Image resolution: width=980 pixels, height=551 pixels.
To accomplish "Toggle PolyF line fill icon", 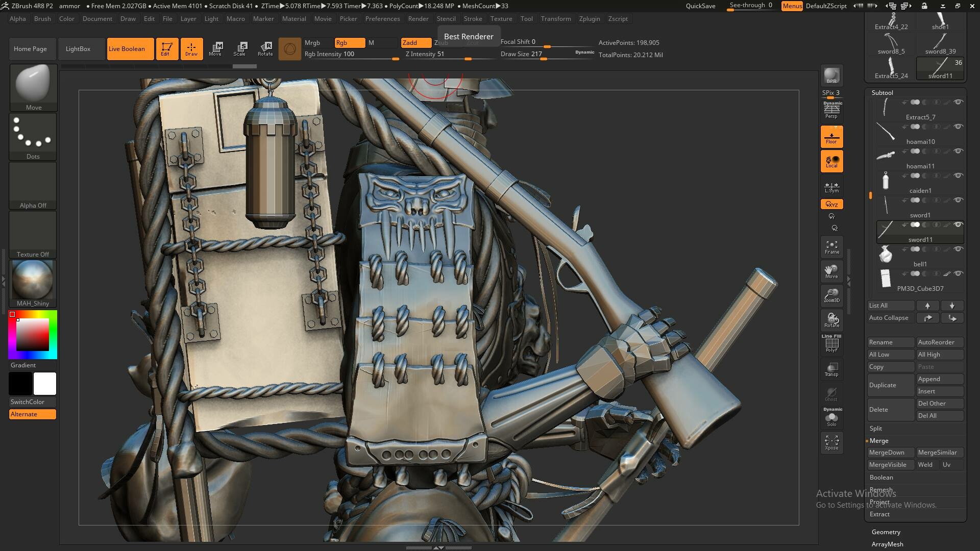I will pos(831,343).
